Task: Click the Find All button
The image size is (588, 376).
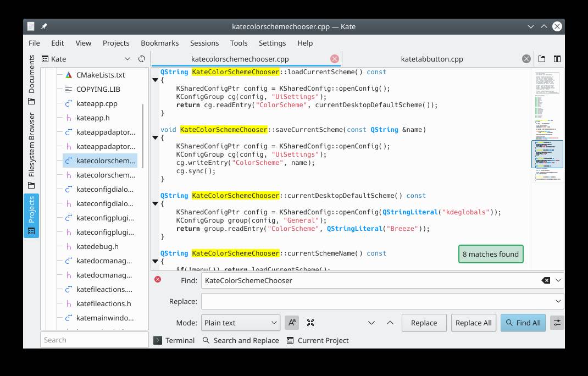Action: (x=523, y=323)
